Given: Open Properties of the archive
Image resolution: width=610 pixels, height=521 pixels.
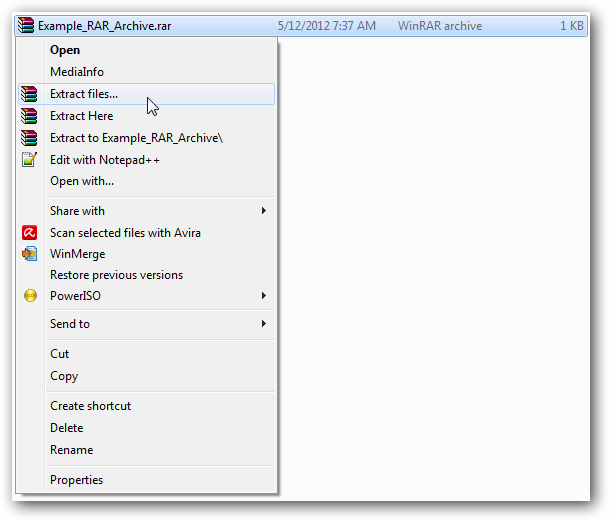Looking at the screenshot, I should coord(76,480).
